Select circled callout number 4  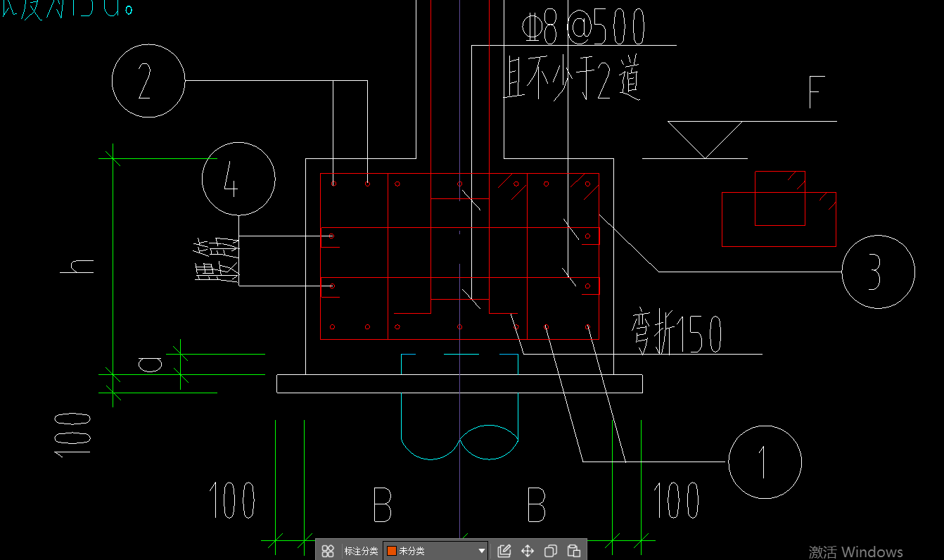click(238, 179)
